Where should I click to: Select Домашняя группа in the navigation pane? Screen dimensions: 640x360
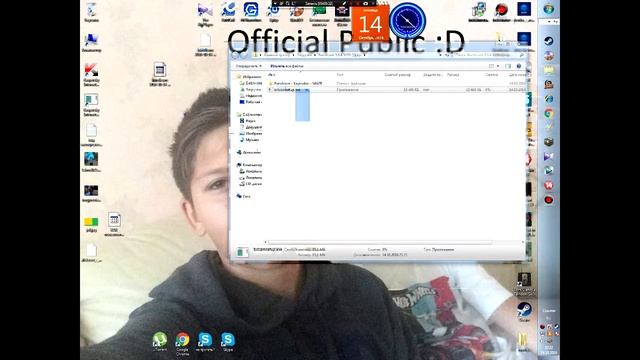(249, 152)
